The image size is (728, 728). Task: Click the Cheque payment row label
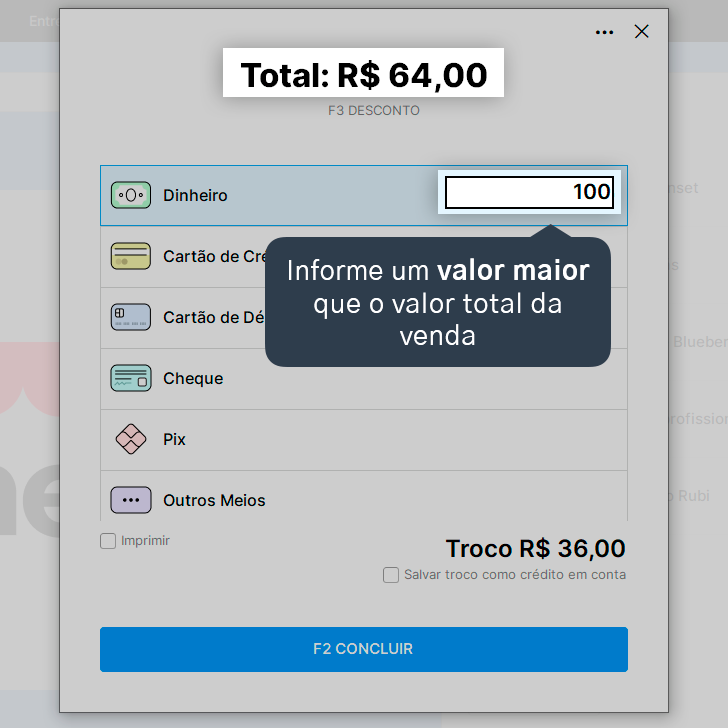pyautogui.click(x=193, y=378)
